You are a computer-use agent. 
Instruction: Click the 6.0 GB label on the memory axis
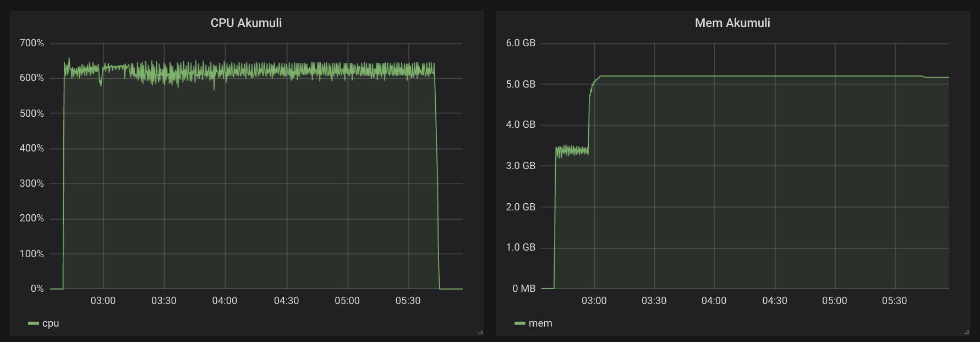(521, 43)
